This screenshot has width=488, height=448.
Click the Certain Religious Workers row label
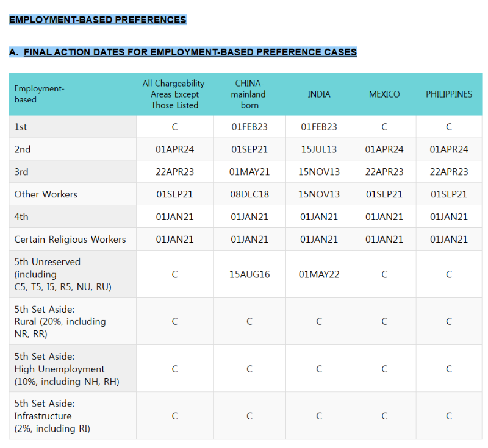pyautogui.click(x=70, y=239)
